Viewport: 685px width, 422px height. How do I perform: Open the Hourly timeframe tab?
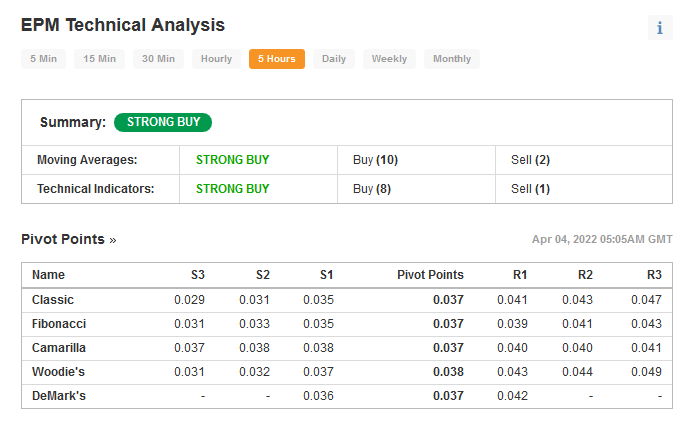[216, 59]
